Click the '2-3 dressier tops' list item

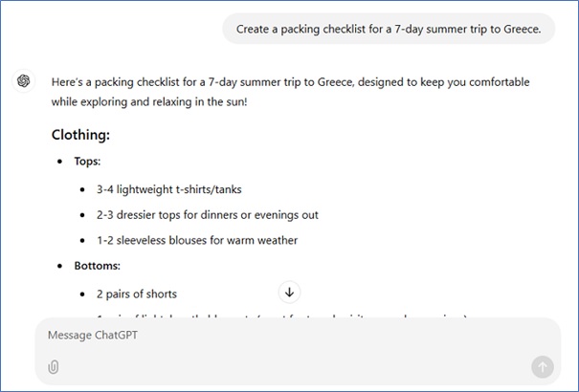208,214
